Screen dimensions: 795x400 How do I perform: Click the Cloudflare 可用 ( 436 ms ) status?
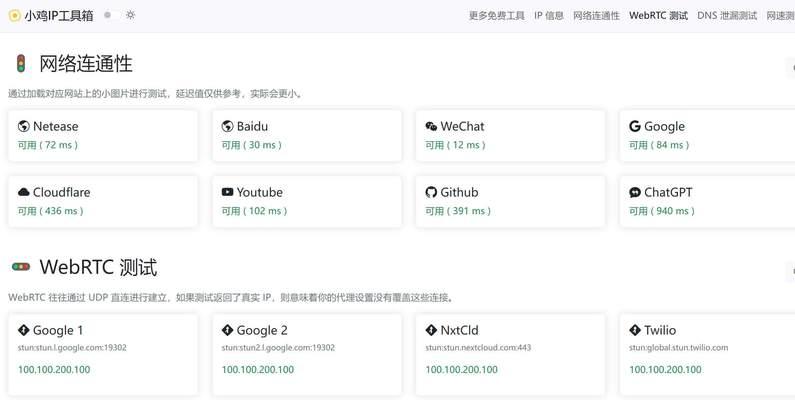(x=51, y=211)
